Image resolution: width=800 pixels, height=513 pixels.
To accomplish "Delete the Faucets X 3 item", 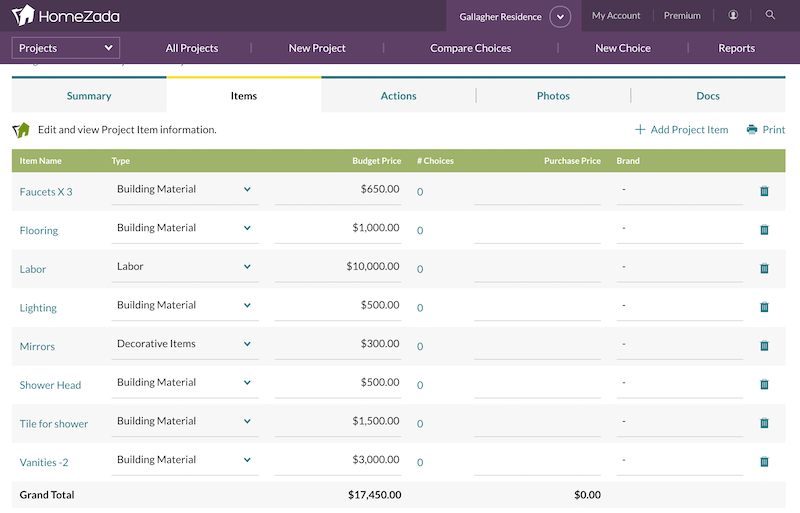I will tap(764, 191).
